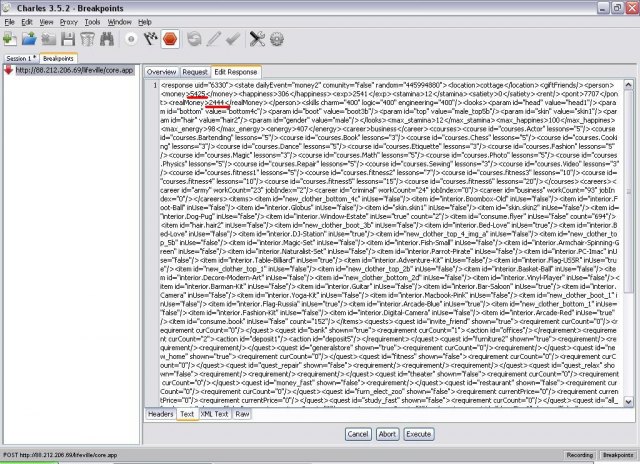Switch to the Request tab
640x464 pixels.
click(x=194, y=72)
